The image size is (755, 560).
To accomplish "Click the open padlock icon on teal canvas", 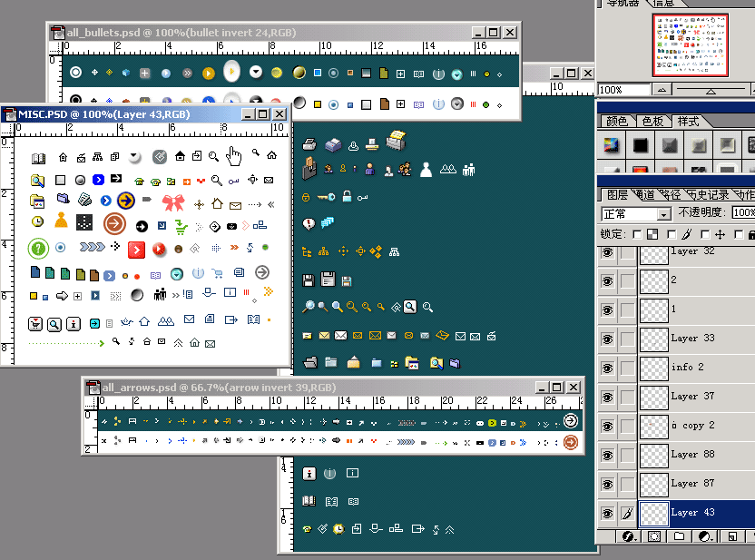I will pyautogui.click(x=347, y=195).
